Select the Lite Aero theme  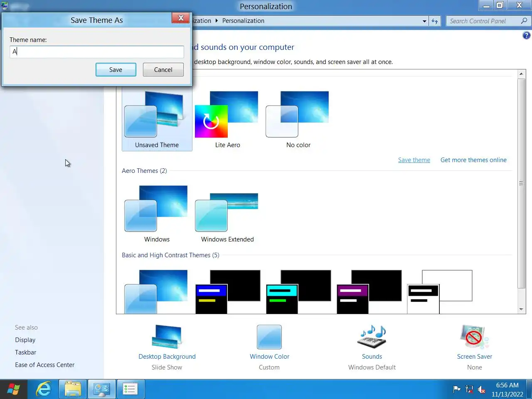(x=227, y=120)
